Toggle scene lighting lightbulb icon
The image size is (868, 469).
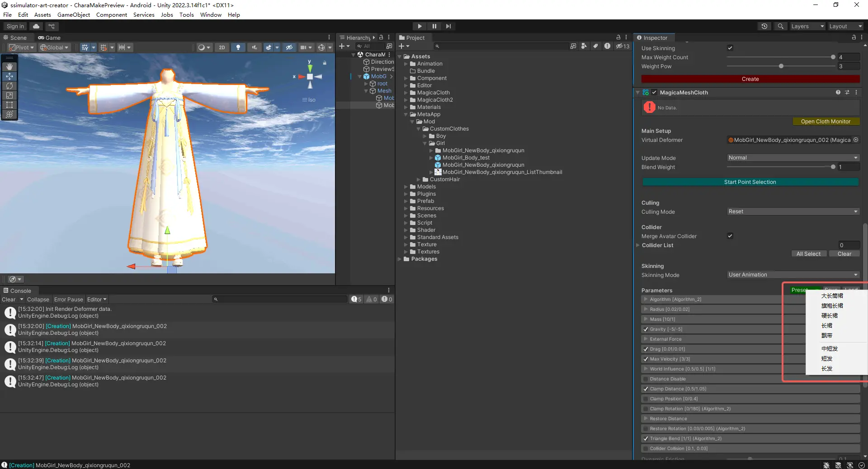238,47
